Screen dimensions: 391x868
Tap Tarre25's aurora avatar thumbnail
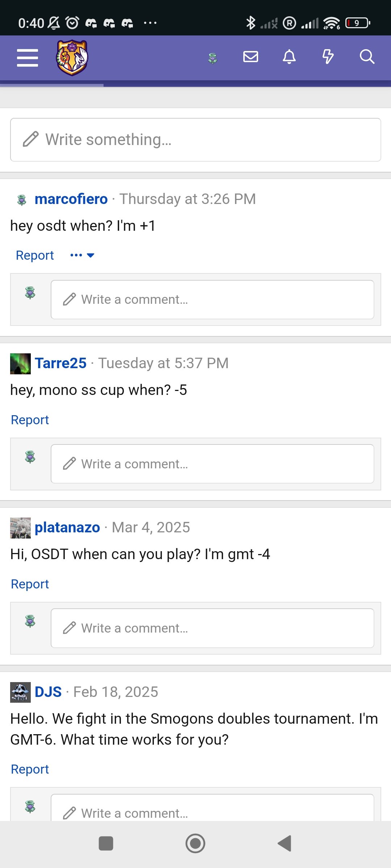point(20,363)
